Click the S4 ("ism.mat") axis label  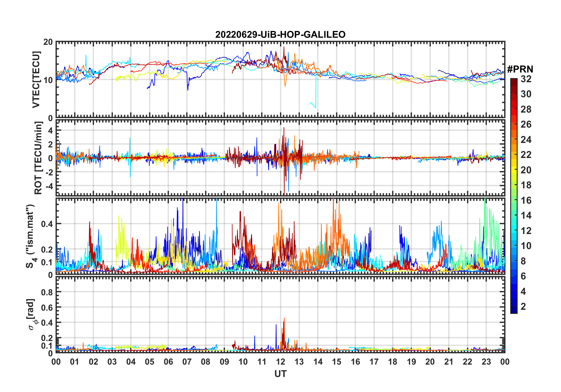[x=31, y=236]
